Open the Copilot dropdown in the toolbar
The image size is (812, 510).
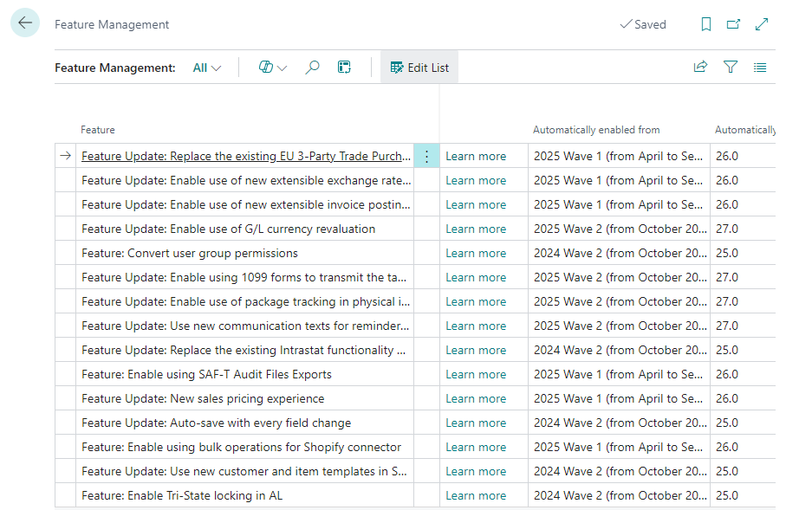click(x=273, y=68)
